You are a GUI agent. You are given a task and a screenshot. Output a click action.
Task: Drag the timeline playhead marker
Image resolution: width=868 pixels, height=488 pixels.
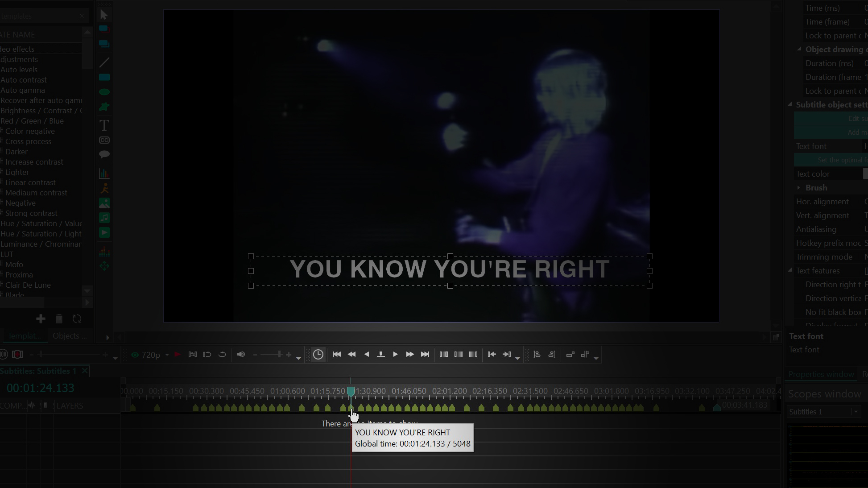point(351,390)
